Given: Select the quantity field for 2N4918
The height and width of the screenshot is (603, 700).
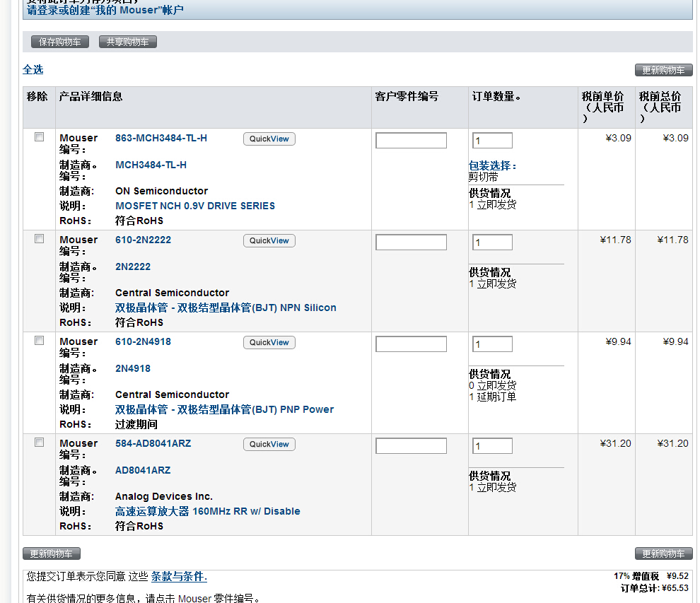Looking at the screenshot, I should point(492,344).
